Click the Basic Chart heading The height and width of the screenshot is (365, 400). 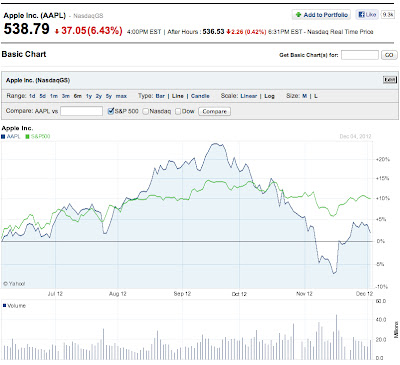[x=24, y=54]
